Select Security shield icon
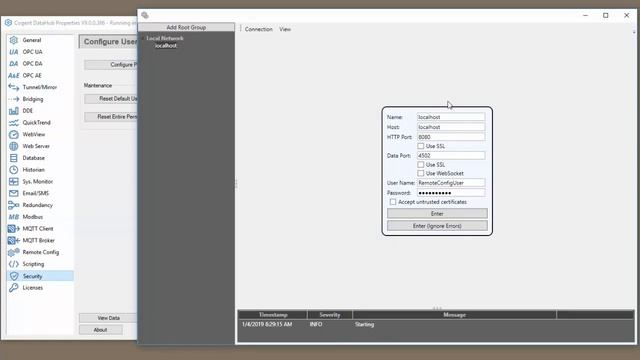The width and height of the screenshot is (640, 360). (x=14, y=276)
